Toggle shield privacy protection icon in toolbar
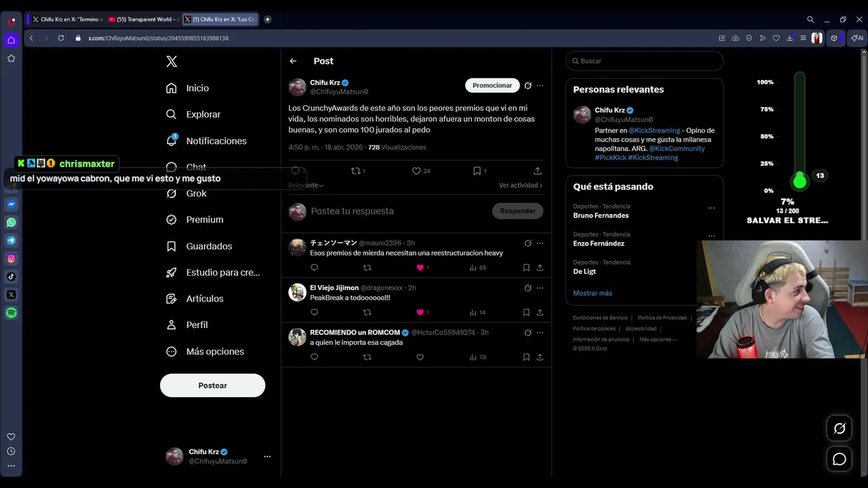The height and width of the screenshot is (488, 868). (x=749, y=38)
